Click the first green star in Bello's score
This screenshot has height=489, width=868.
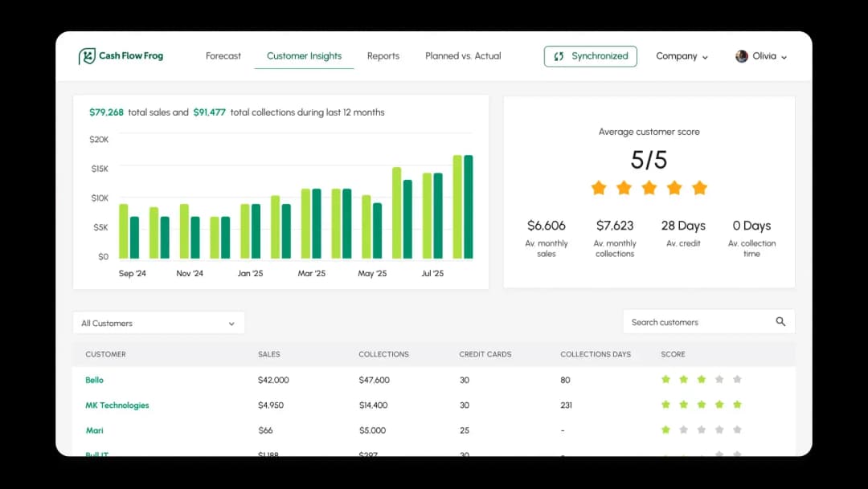point(665,379)
